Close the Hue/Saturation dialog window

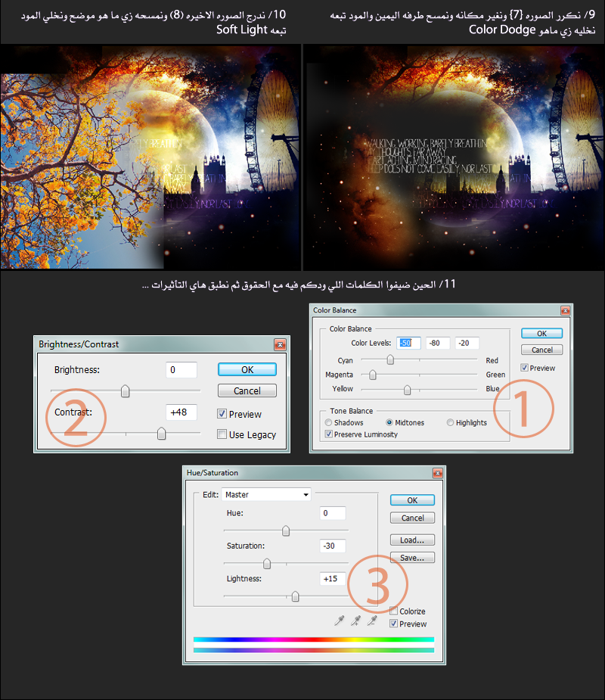pos(438,473)
